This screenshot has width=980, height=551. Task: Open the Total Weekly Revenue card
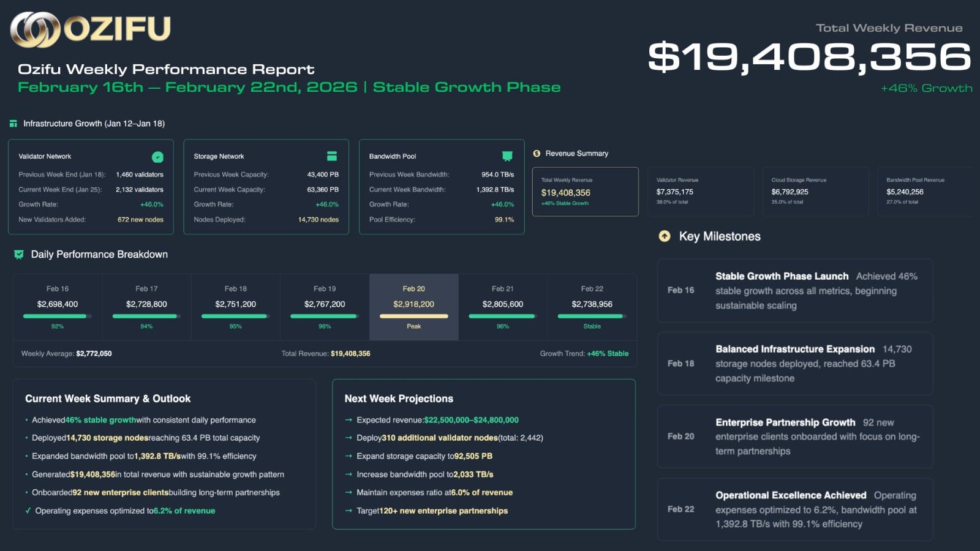point(585,192)
